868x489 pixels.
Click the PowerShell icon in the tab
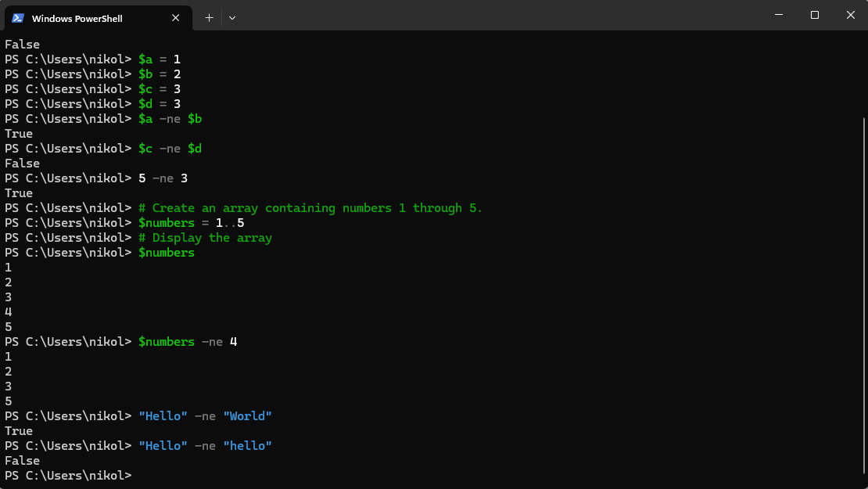18,18
